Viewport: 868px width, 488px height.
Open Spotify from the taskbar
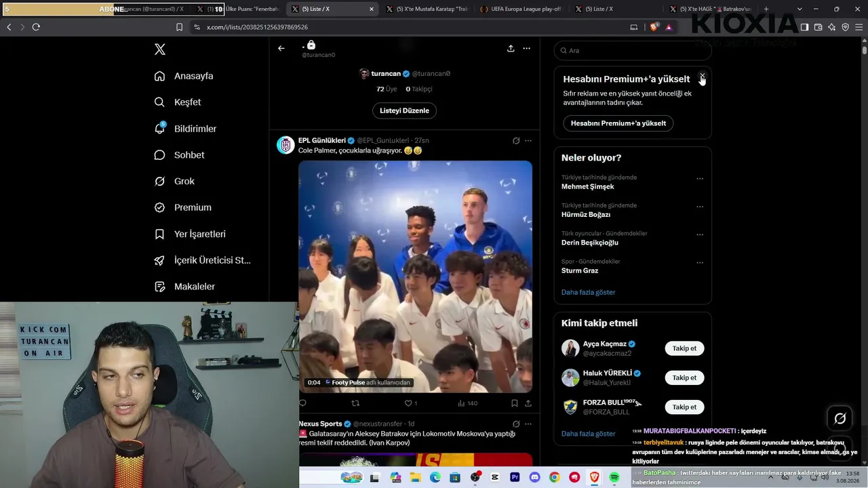(x=614, y=478)
